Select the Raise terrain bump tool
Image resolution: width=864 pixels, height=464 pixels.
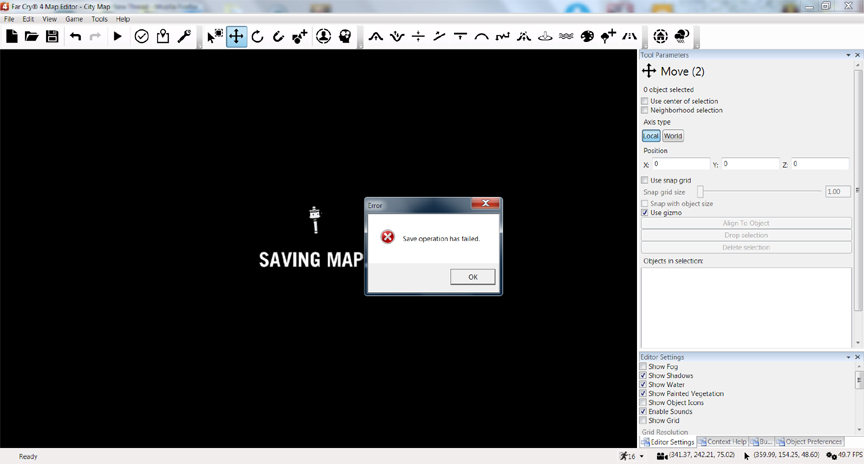(376, 36)
